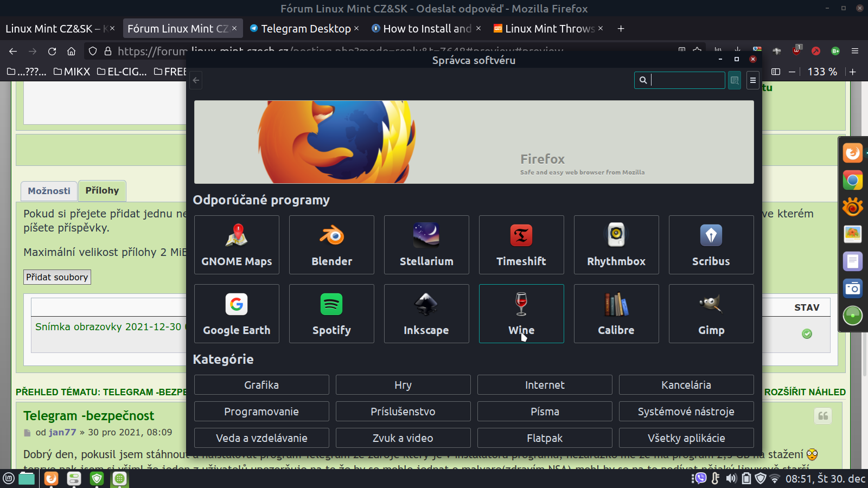Click the Google Earth tile
Image resolution: width=868 pixels, height=488 pixels.
(x=237, y=313)
